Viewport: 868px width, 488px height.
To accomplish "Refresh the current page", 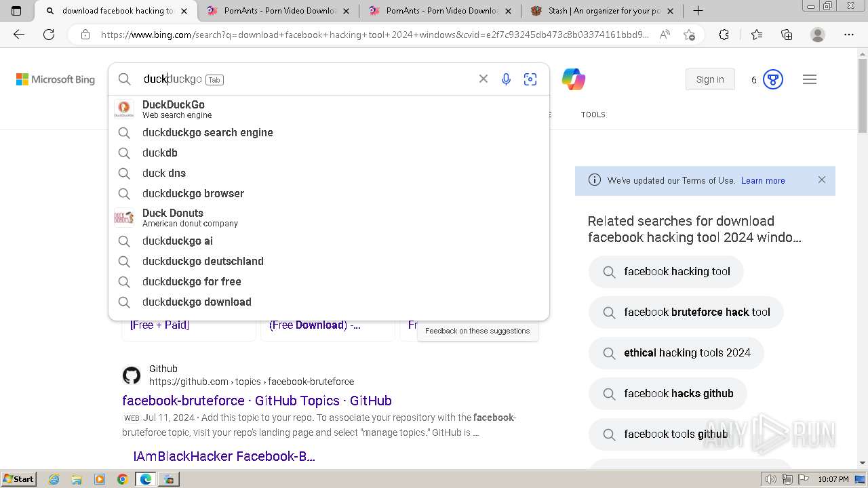I will (x=49, y=35).
